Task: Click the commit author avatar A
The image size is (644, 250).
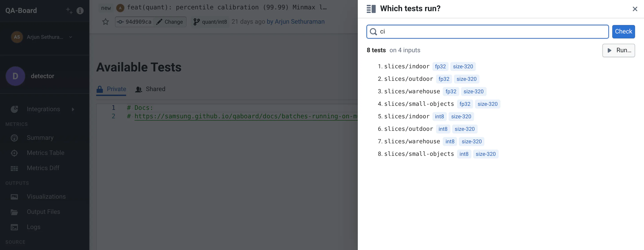Action: 120,8
